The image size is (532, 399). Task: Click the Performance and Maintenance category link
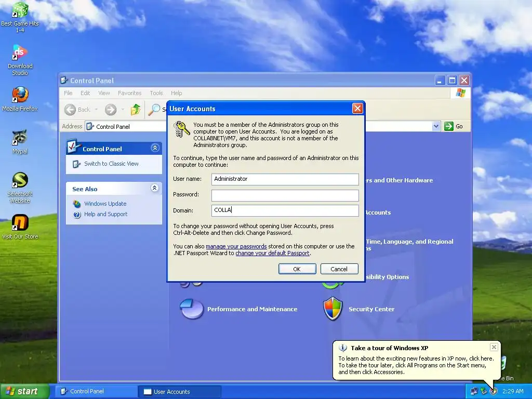coord(252,309)
